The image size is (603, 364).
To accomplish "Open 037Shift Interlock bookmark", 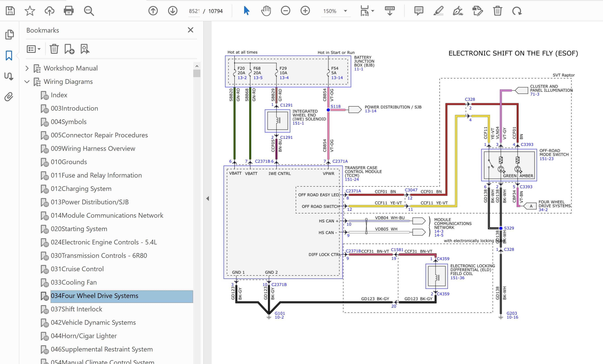I will pos(76,309).
